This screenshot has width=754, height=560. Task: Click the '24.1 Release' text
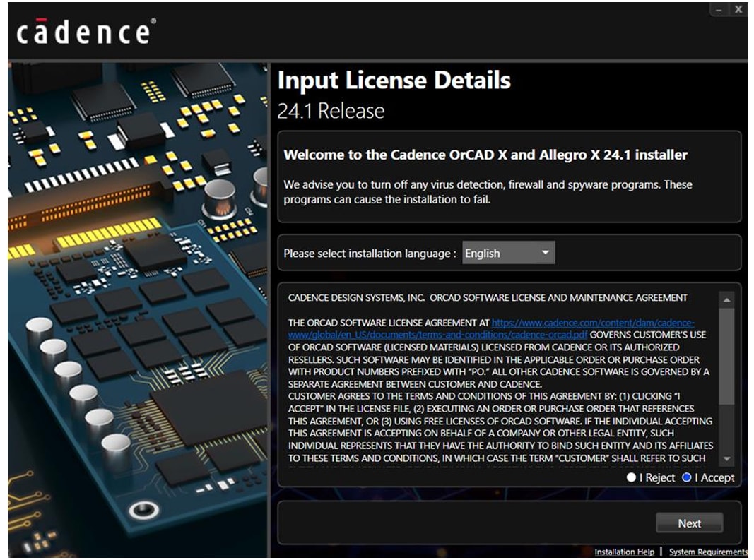331,111
